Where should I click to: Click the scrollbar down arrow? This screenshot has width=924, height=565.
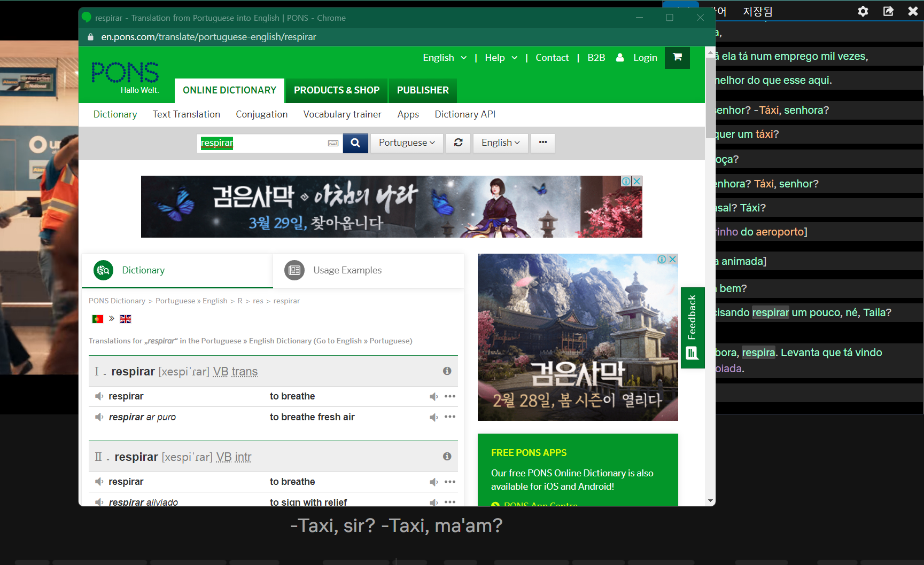pyautogui.click(x=710, y=500)
